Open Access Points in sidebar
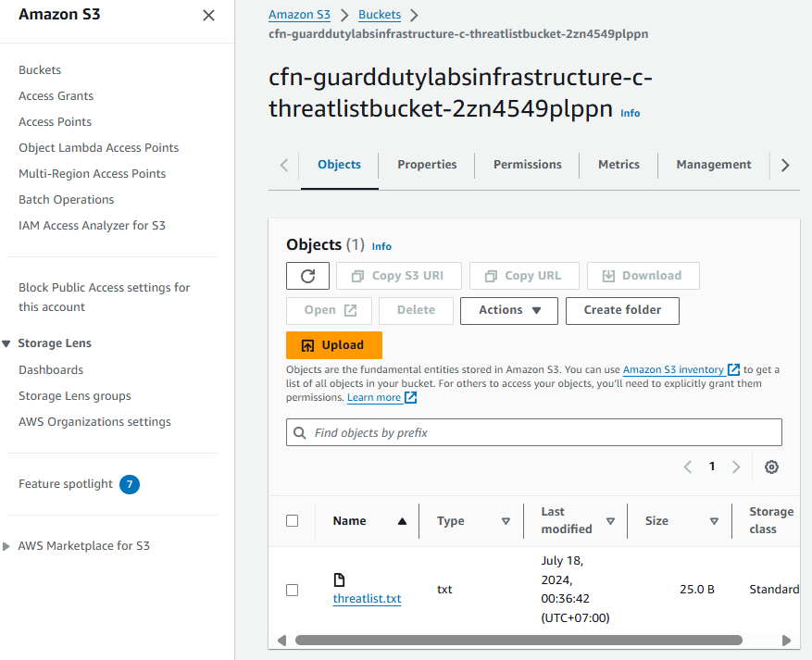This screenshot has height=660, width=812. click(x=55, y=121)
